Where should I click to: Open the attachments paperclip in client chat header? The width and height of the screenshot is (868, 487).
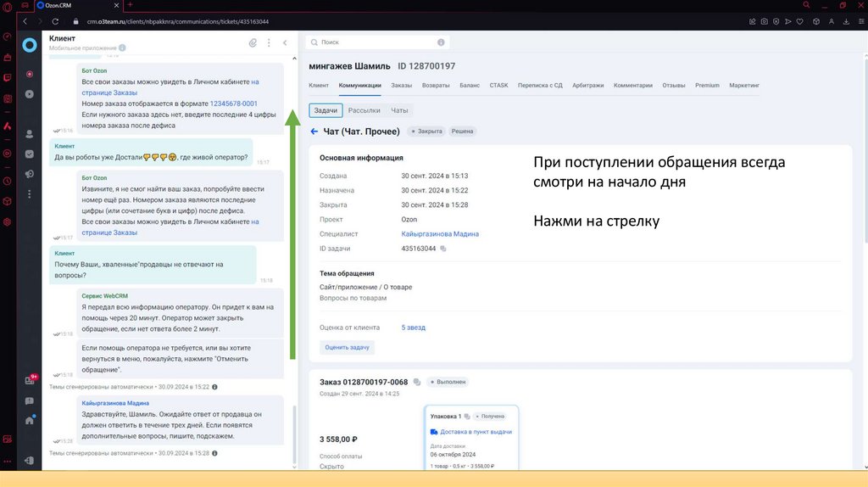click(253, 42)
